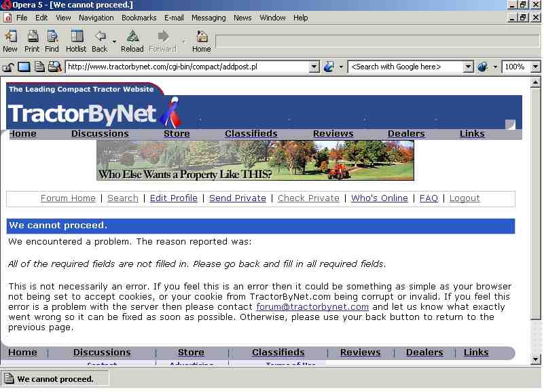Open the Navigation menu

click(x=96, y=18)
